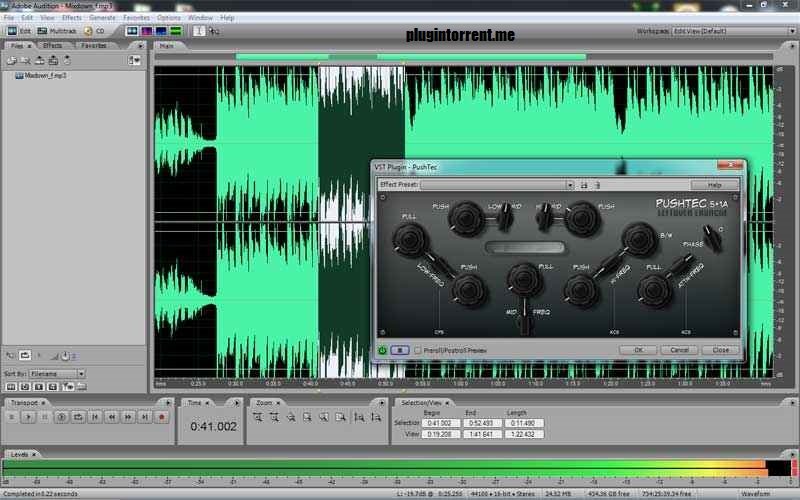This screenshot has height=500, width=800.
Task: Open the Generate menu
Action: coord(102,17)
